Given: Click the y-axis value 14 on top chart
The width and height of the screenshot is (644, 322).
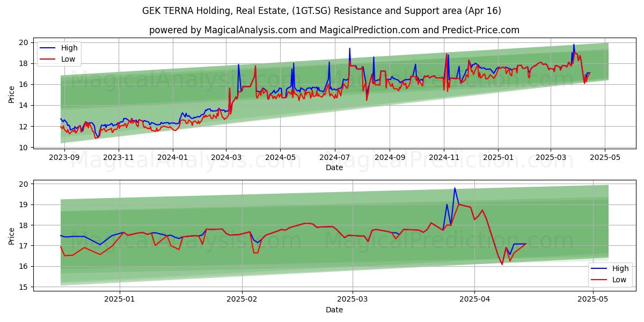Looking at the screenshot, I should (x=24, y=105).
